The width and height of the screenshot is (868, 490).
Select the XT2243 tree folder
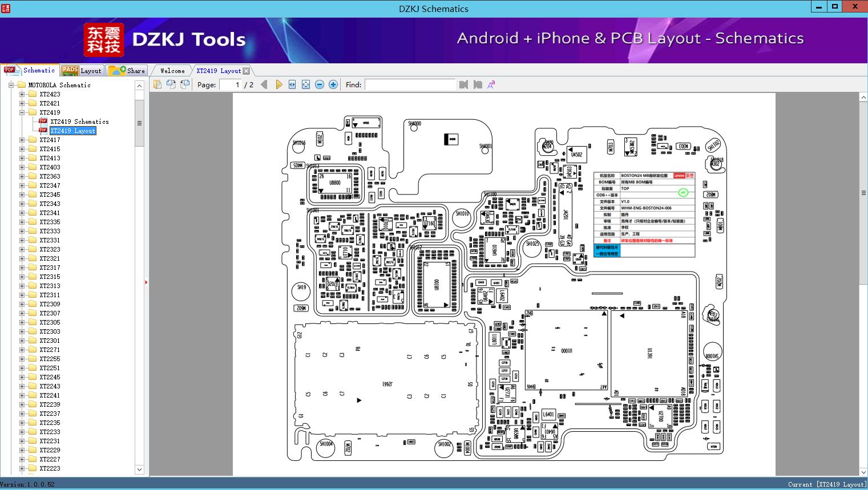point(50,386)
